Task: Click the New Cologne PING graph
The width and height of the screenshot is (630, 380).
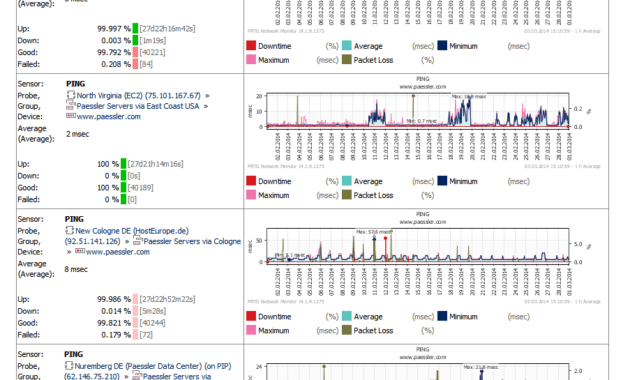Action: 418,246
